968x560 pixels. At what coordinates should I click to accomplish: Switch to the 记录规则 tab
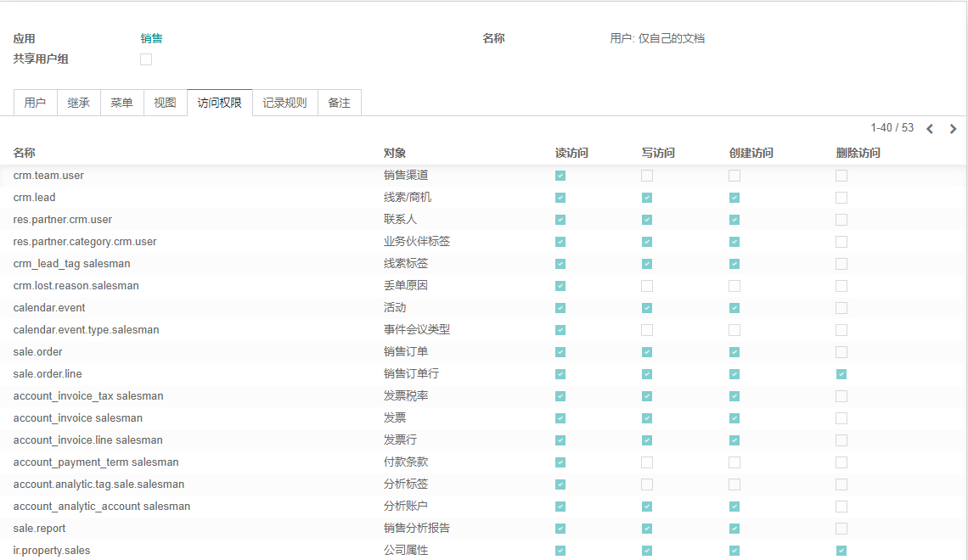[x=284, y=102]
